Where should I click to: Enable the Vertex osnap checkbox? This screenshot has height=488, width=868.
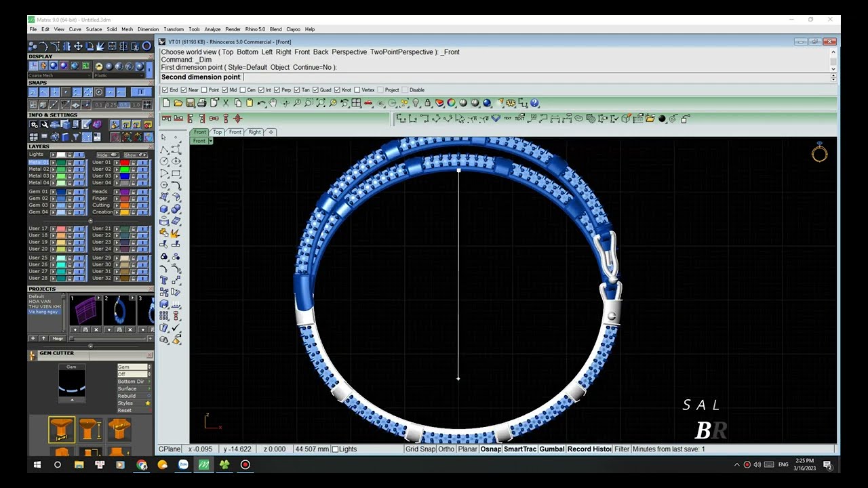point(357,89)
